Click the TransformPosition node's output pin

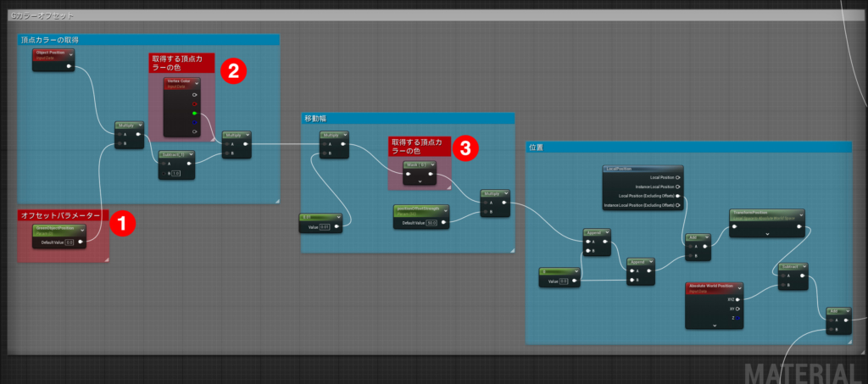pyautogui.click(x=798, y=225)
